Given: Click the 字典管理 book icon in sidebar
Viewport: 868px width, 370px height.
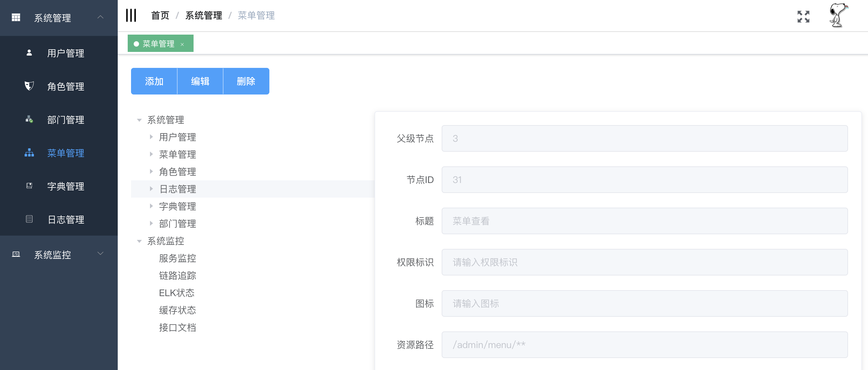Looking at the screenshot, I should pos(29,186).
